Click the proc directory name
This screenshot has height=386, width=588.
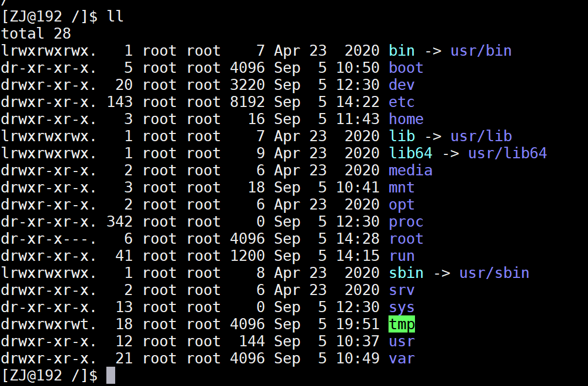(x=406, y=222)
